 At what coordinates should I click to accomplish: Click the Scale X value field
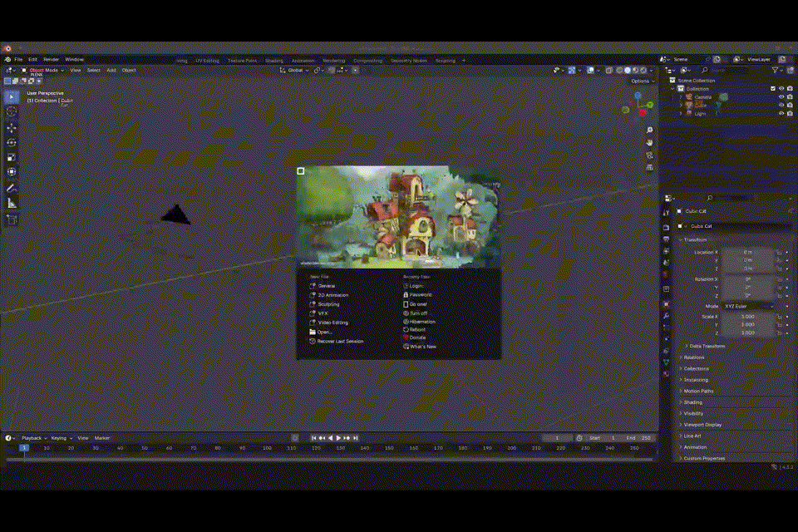pyautogui.click(x=747, y=317)
